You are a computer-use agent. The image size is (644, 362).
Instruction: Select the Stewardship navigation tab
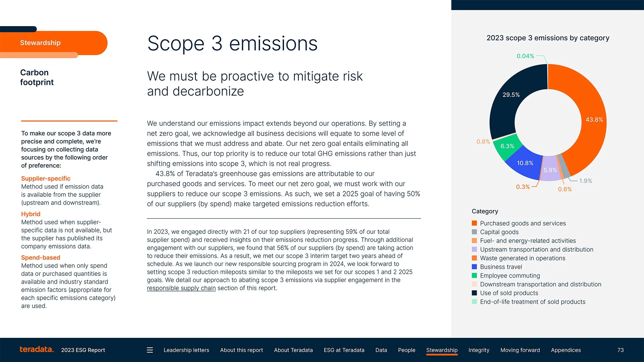[442, 350]
